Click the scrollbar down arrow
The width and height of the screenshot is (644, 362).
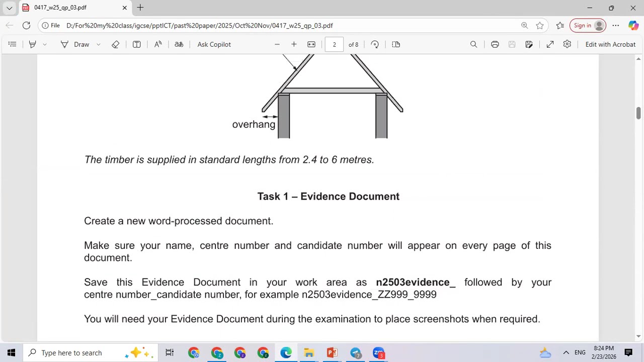[638, 336]
